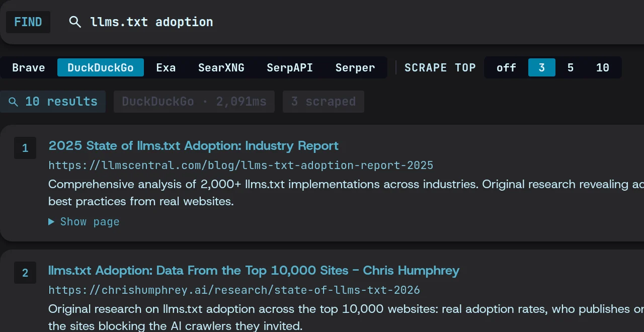Set scrape top to 3

[542, 67]
